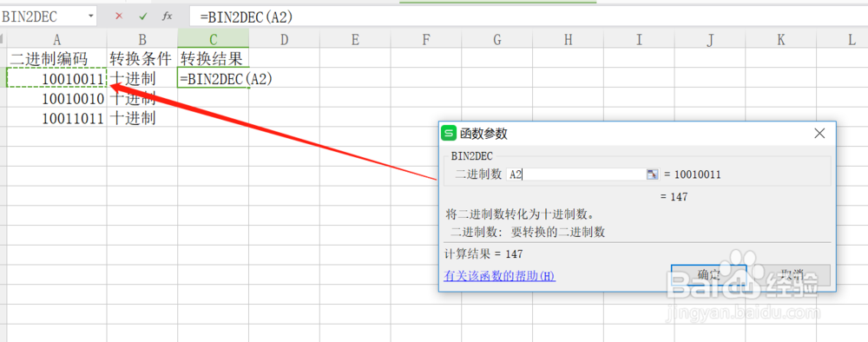Select cell with 二进制编码 header

[x=56, y=58]
